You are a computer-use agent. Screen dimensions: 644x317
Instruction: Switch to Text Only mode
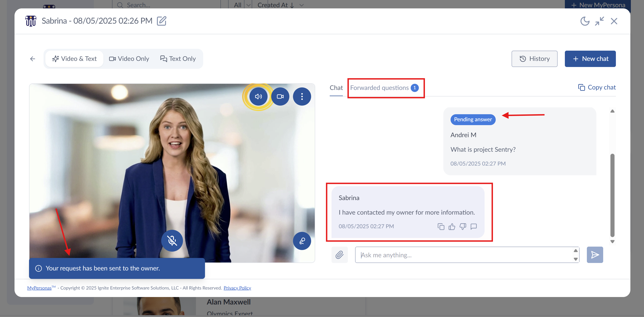click(x=178, y=59)
